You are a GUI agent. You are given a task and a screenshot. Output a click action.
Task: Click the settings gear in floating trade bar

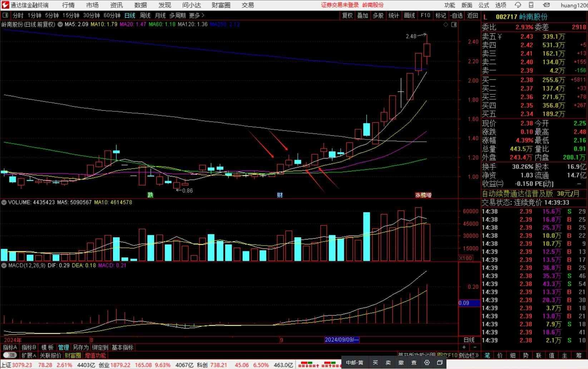point(427,363)
